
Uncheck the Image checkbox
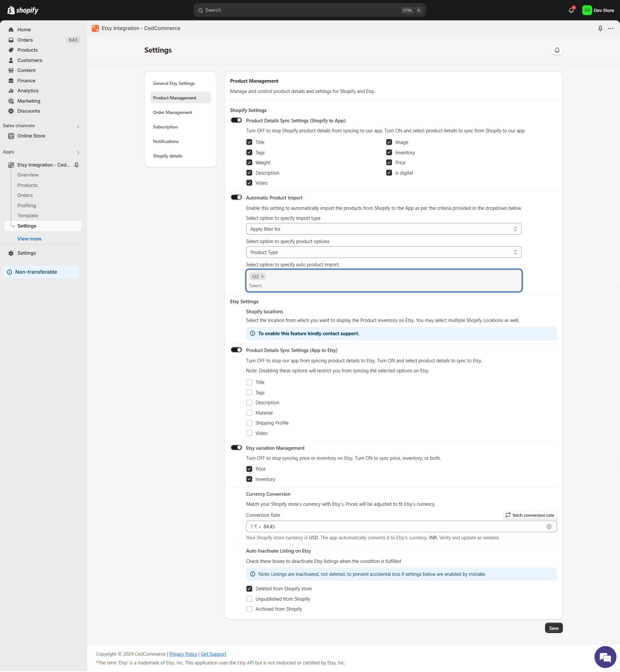(389, 142)
